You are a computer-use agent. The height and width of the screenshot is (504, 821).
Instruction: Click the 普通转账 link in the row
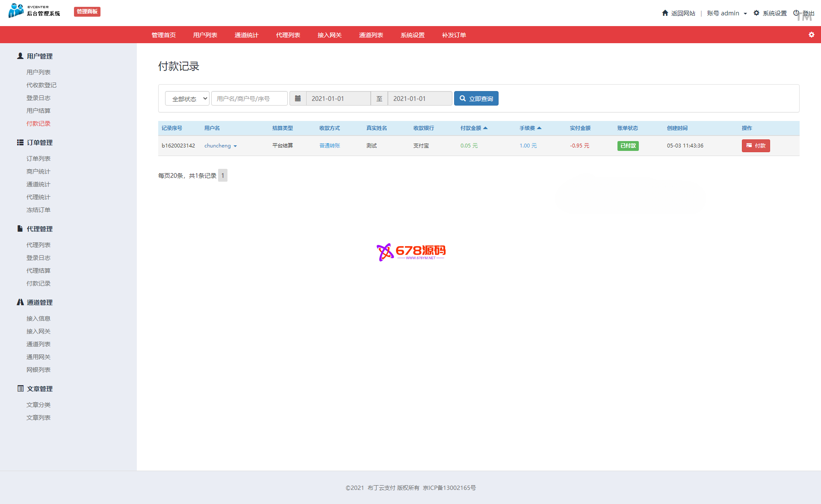330,146
